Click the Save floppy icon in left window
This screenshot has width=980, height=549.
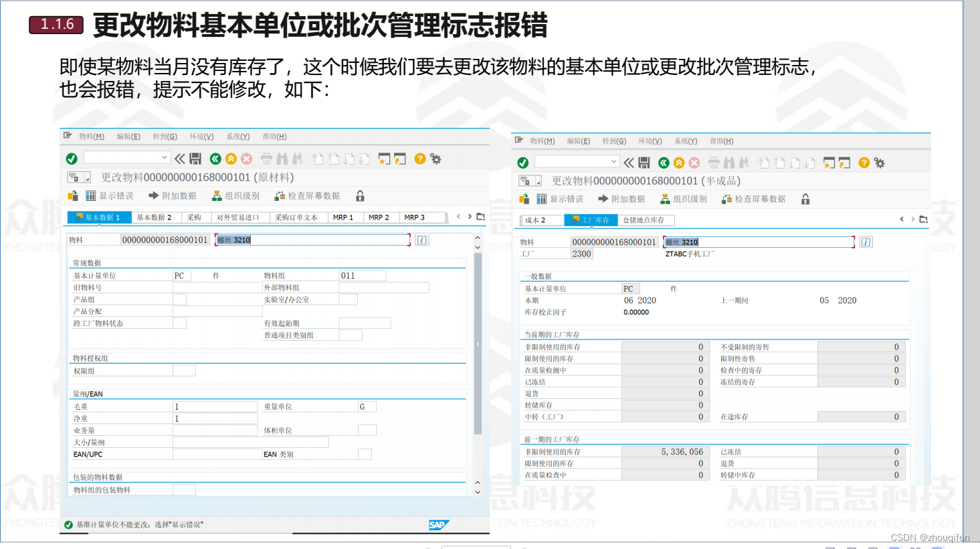point(195,159)
